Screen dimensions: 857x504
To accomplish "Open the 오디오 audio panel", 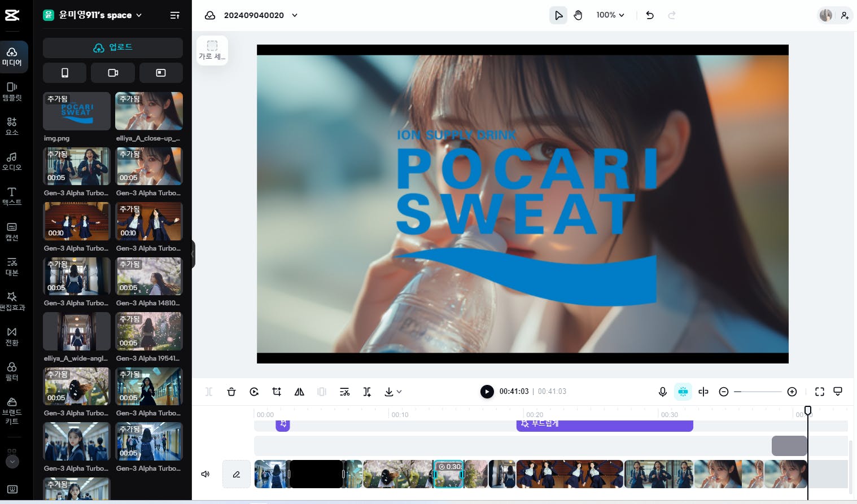I will pos(12,161).
